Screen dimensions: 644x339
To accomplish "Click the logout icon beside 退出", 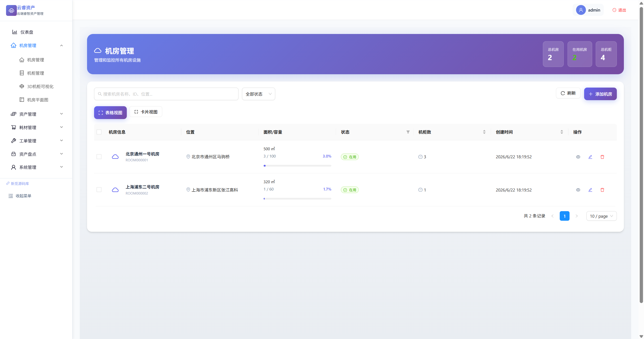I will click(x=614, y=10).
